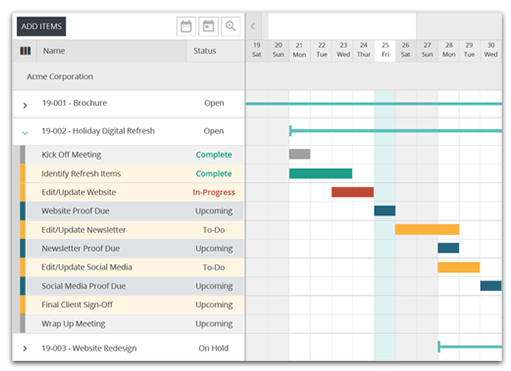Viewport: 511px width, 371px height.
Task: Expand the 19-003 - Website Redesign row
Action: [x=25, y=348]
